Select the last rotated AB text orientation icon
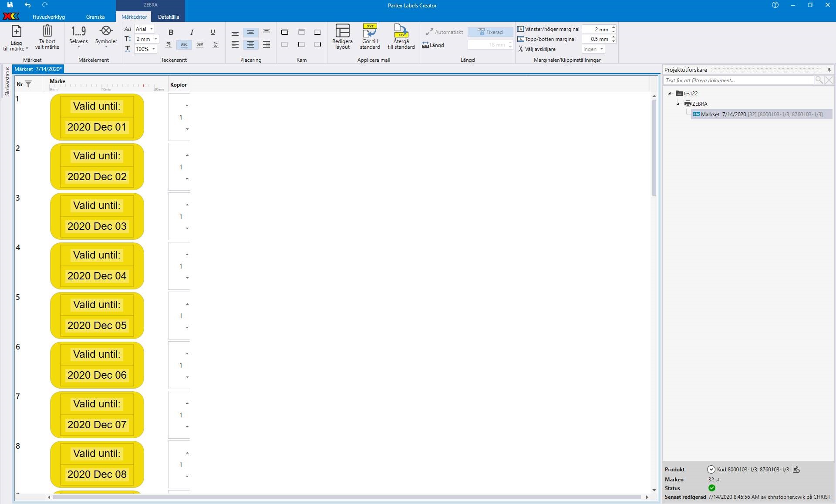 click(216, 44)
